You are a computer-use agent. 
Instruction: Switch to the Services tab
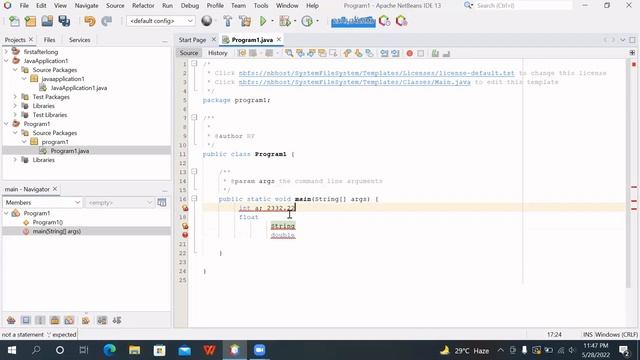(x=80, y=40)
